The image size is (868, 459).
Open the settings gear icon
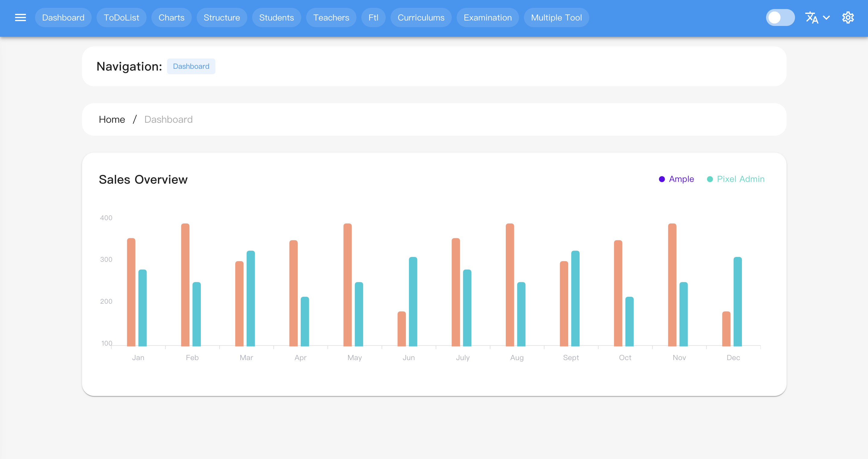[x=848, y=17]
